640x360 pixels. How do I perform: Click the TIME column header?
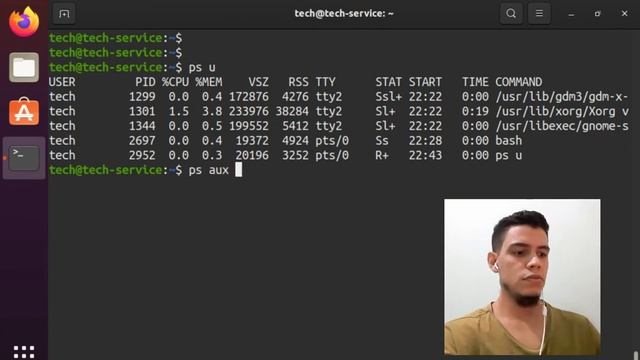[475, 82]
